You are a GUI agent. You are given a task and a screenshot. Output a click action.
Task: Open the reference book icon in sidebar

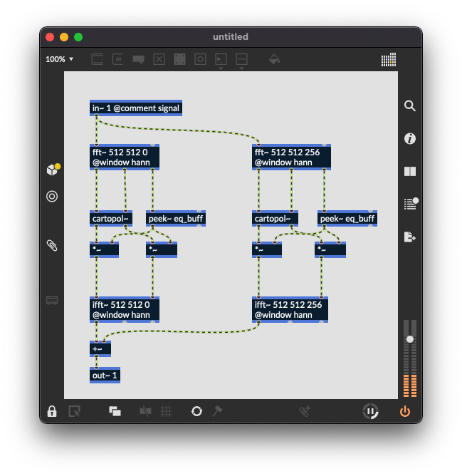click(410, 172)
